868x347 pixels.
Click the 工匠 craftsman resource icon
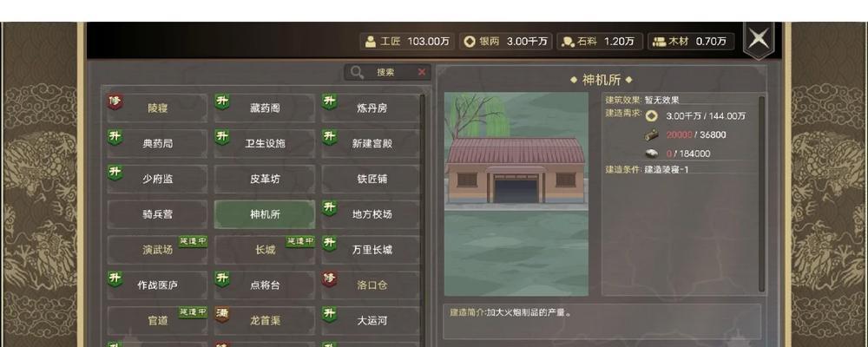coord(371,42)
